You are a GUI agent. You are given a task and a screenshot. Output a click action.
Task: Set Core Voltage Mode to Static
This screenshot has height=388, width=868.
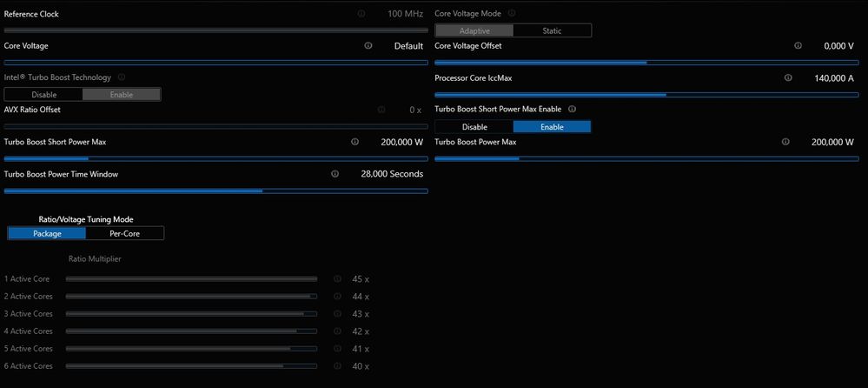click(x=552, y=30)
